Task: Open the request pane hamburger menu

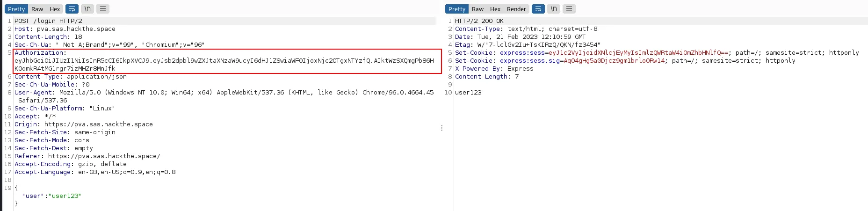Action: [x=103, y=9]
